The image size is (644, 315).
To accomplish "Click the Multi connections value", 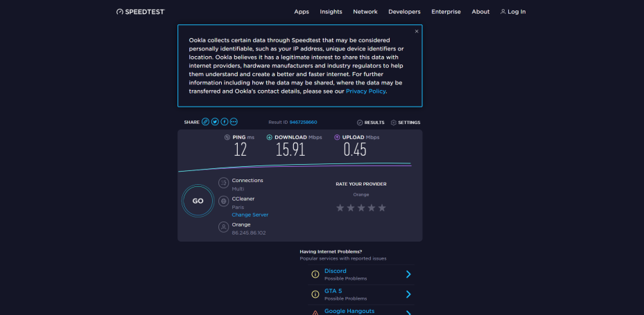I will point(238,189).
